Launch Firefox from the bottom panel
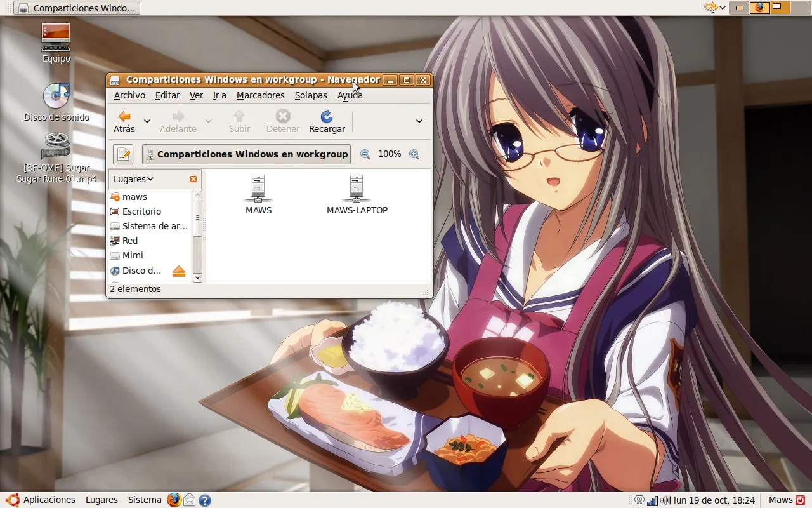This screenshot has width=812, height=508. [x=174, y=500]
